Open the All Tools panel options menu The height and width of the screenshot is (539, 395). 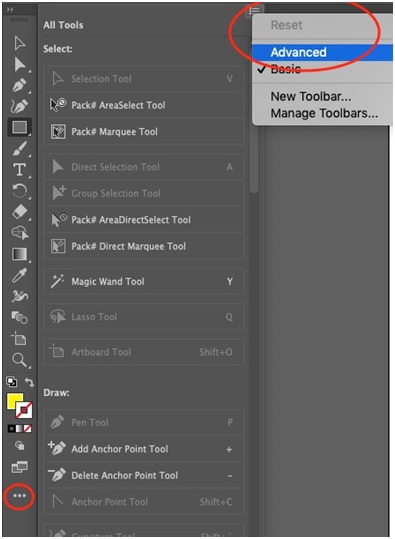pos(254,11)
